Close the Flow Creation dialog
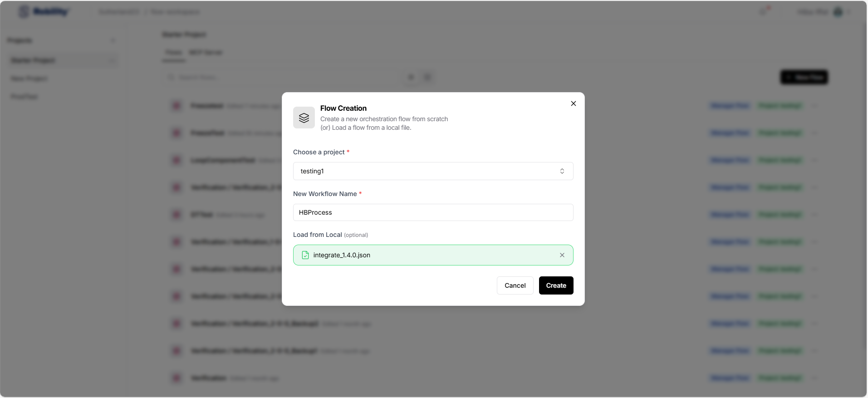Image resolution: width=868 pixels, height=398 pixels. [573, 103]
